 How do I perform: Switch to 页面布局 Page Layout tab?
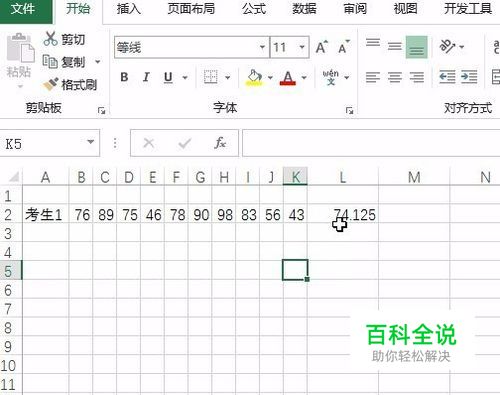(x=191, y=9)
